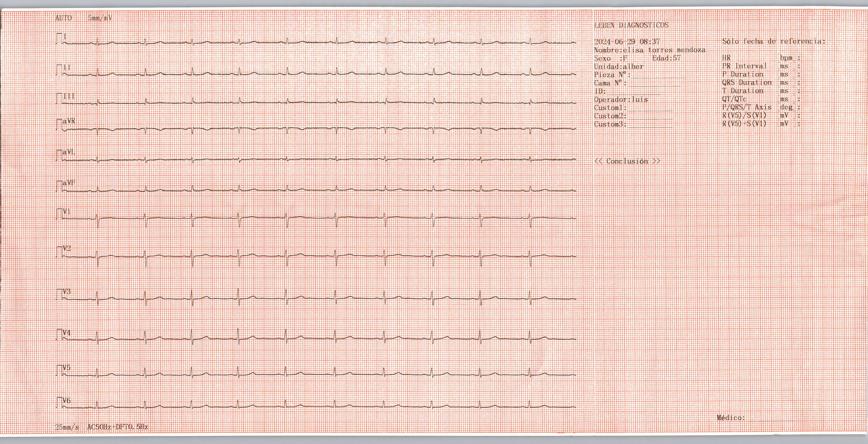
Task: Click the AC50Hz+DFT0.5Hz filter text
Action: [x=118, y=427]
